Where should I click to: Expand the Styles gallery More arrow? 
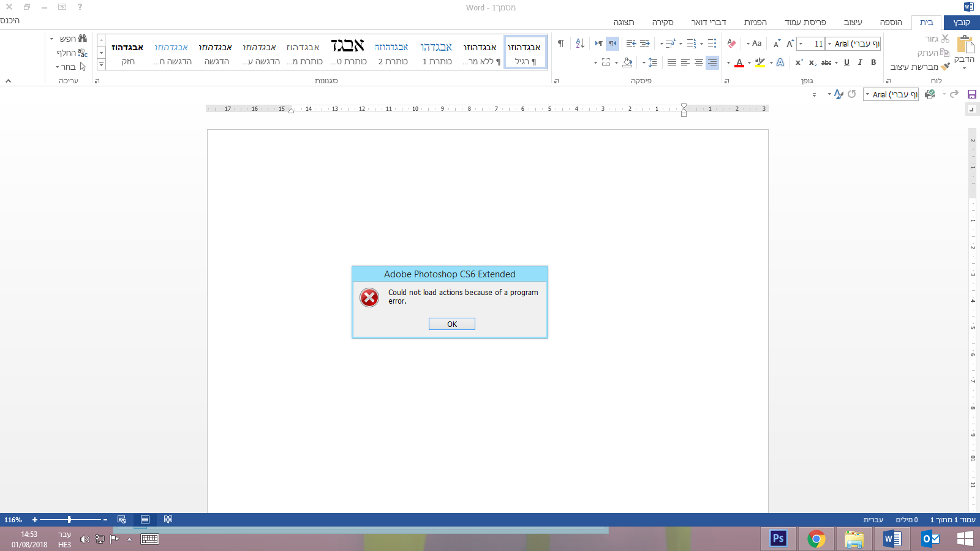(102, 64)
